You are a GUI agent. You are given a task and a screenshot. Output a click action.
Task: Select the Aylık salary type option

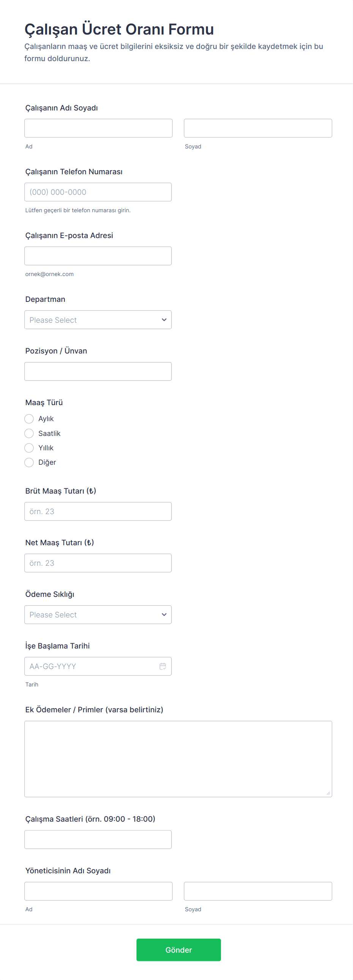click(29, 419)
